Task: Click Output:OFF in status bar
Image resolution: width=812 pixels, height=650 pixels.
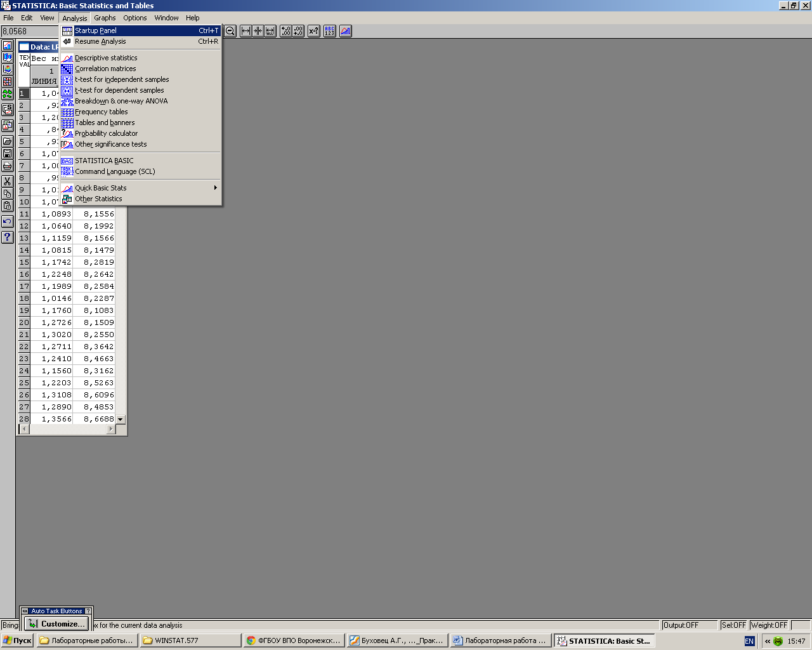Action: 690,625
